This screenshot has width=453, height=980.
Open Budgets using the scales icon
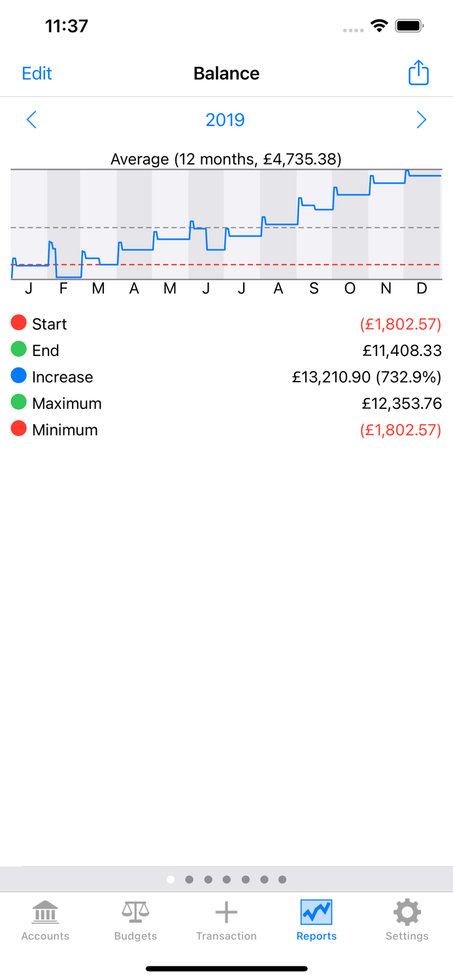(x=135, y=910)
